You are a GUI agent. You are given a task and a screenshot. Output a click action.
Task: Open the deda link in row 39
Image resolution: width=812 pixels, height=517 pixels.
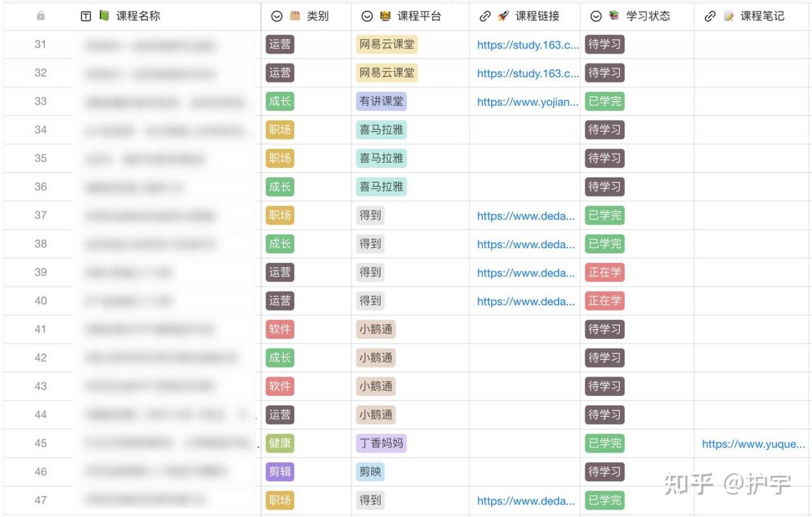[526, 273]
